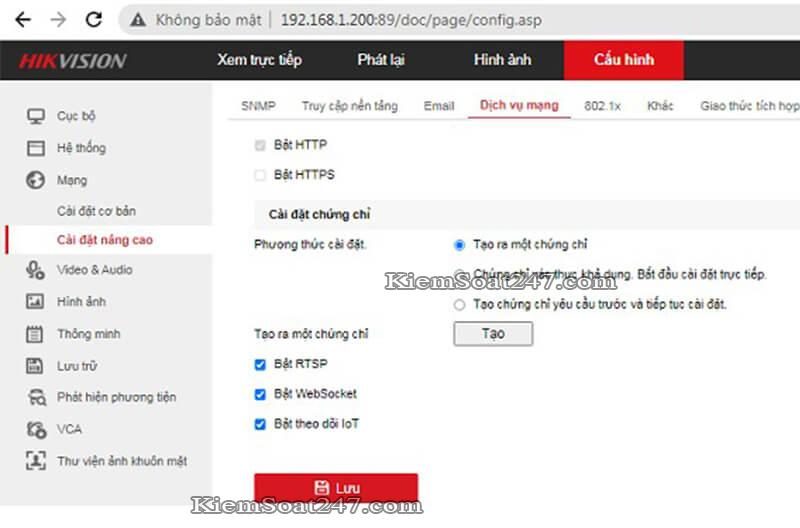Click the Lưu trữ disk icon
Image resolution: width=800 pixels, height=528 pixels.
click(x=35, y=366)
